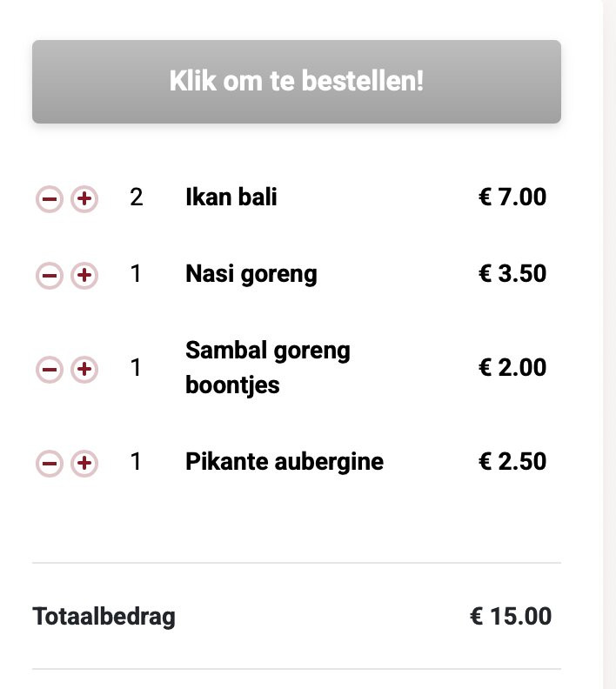The height and width of the screenshot is (689, 616).
Task: Click the € 15.00 total amount
Action: (511, 617)
